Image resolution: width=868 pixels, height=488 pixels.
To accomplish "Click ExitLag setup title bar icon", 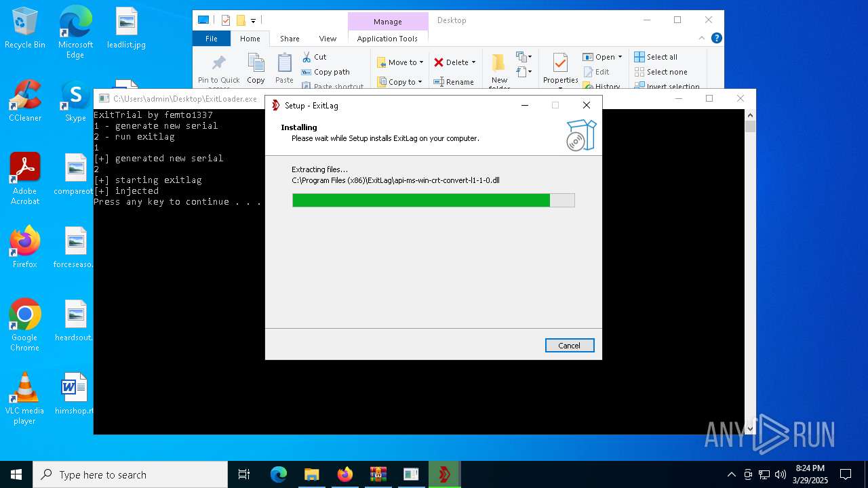I will (x=275, y=105).
